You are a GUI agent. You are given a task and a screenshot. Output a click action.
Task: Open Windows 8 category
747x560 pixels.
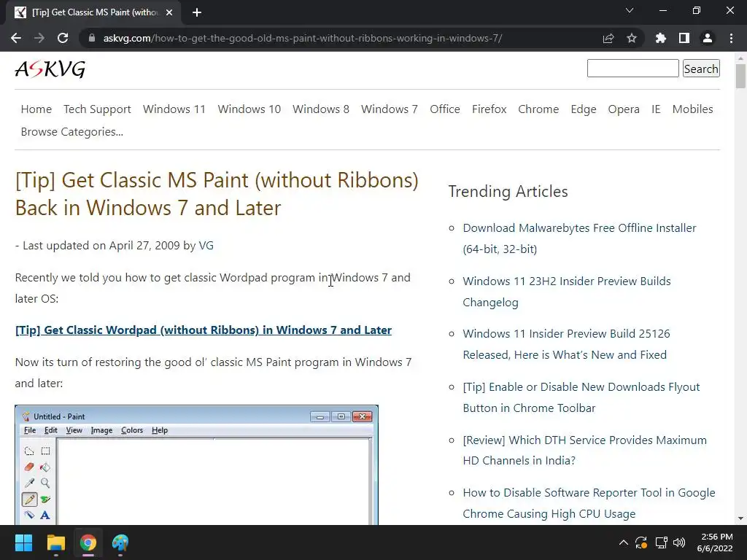[x=321, y=109]
